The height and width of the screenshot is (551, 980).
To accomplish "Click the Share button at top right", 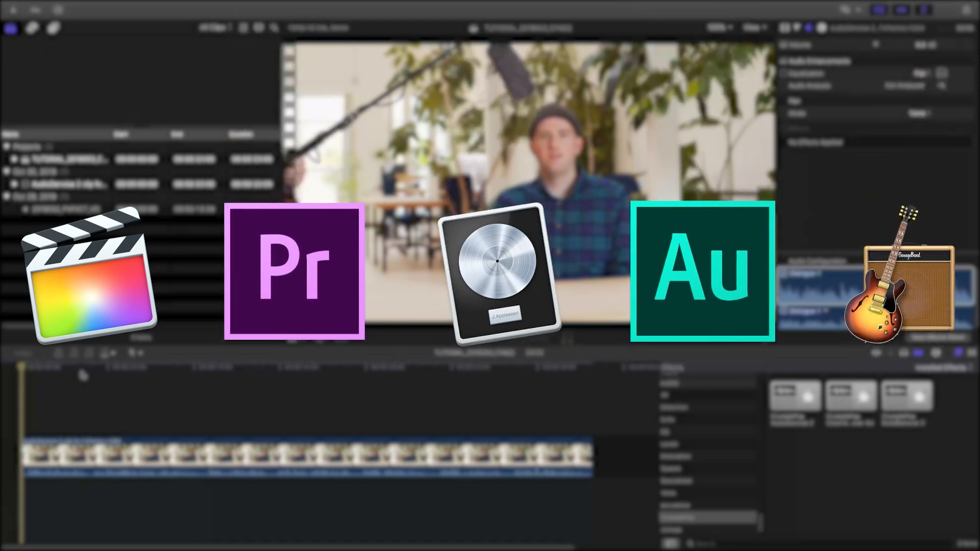I will [x=967, y=10].
